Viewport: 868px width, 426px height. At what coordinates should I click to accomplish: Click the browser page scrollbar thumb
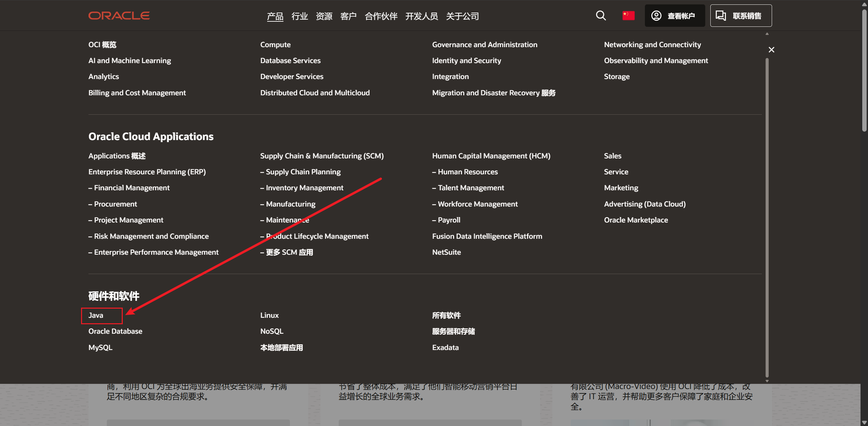864,70
